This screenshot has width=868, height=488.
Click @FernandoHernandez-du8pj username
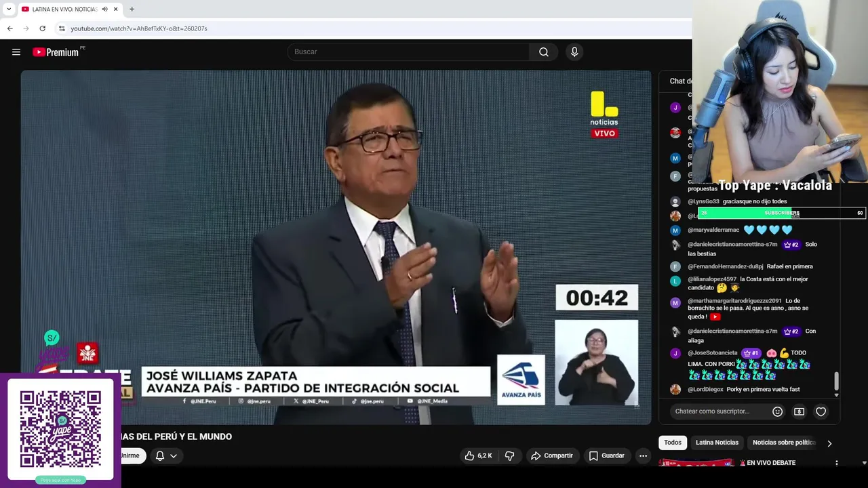pos(726,266)
